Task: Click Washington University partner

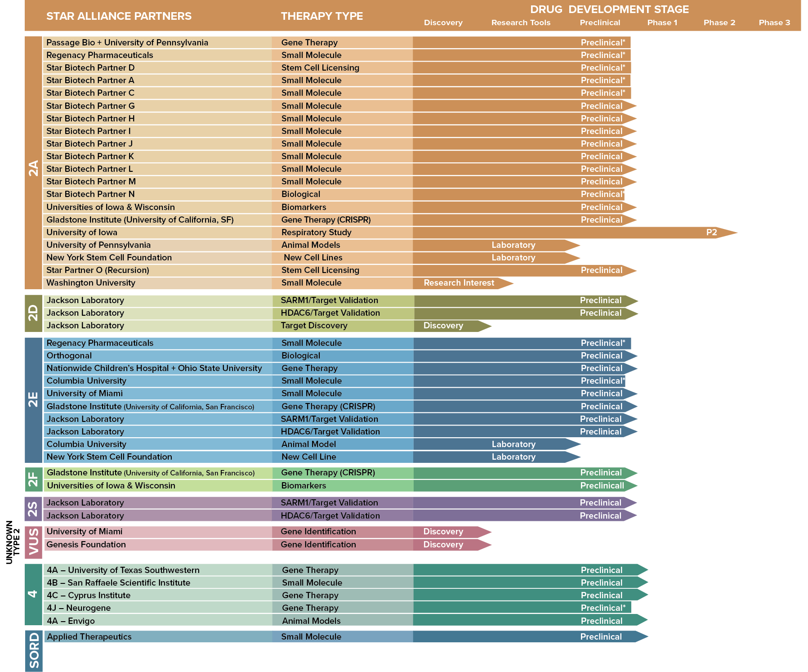Action: point(91,283)
